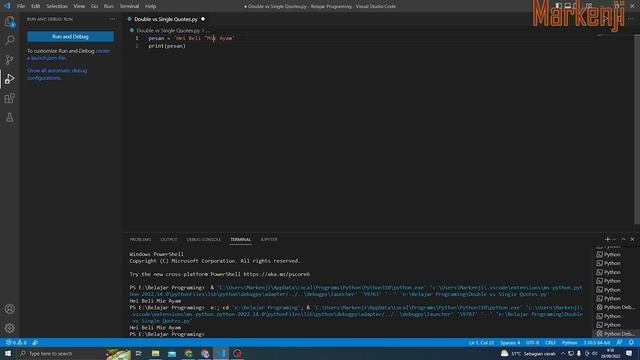640x360 pixels.
Task: Open the Run menu
Action: coord(108,6)
